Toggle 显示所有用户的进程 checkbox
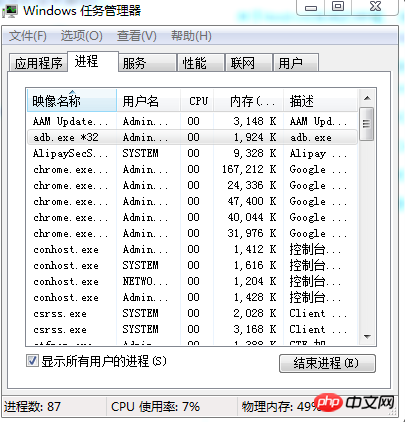Viewport: 405px width, 422px height. pyautogui.click(x=32, y=361)
